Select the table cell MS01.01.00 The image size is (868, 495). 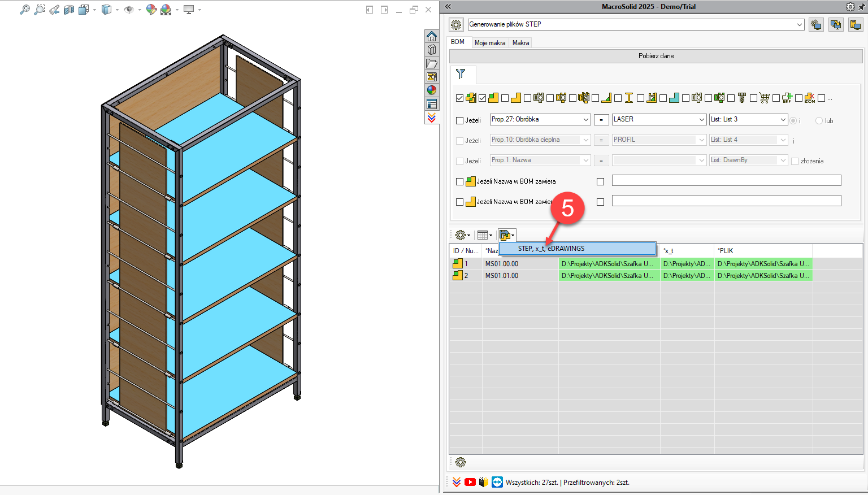coord(520,276)
